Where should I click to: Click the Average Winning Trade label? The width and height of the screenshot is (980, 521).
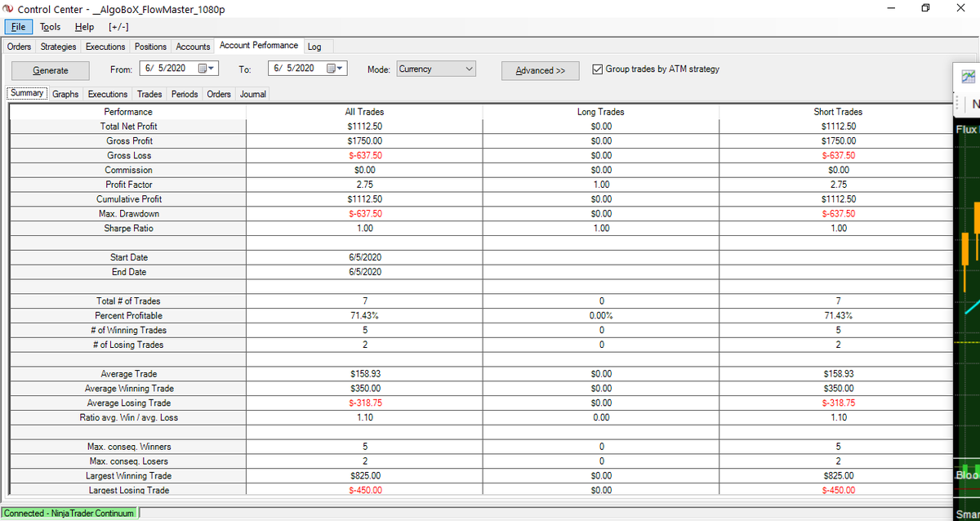[x=129, y=389]
